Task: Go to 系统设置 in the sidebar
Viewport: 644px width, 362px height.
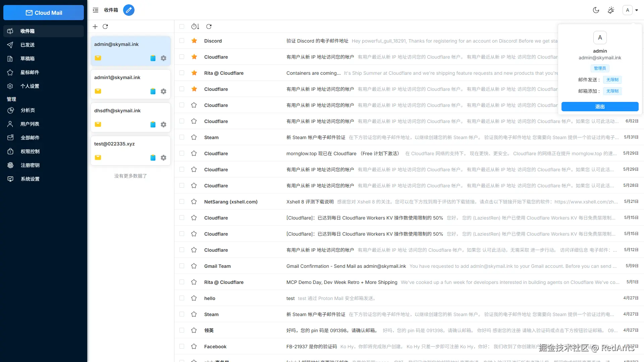Action: click(x=30, y=179)
